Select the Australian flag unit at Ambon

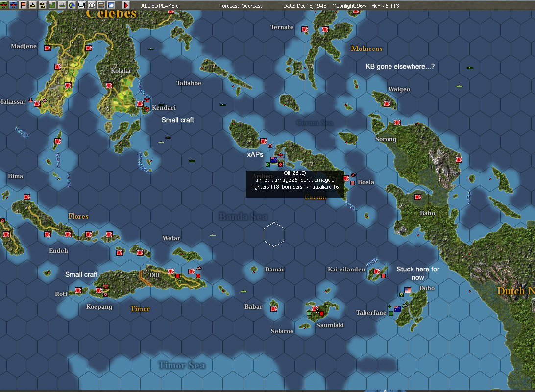(x=274, y=160)
